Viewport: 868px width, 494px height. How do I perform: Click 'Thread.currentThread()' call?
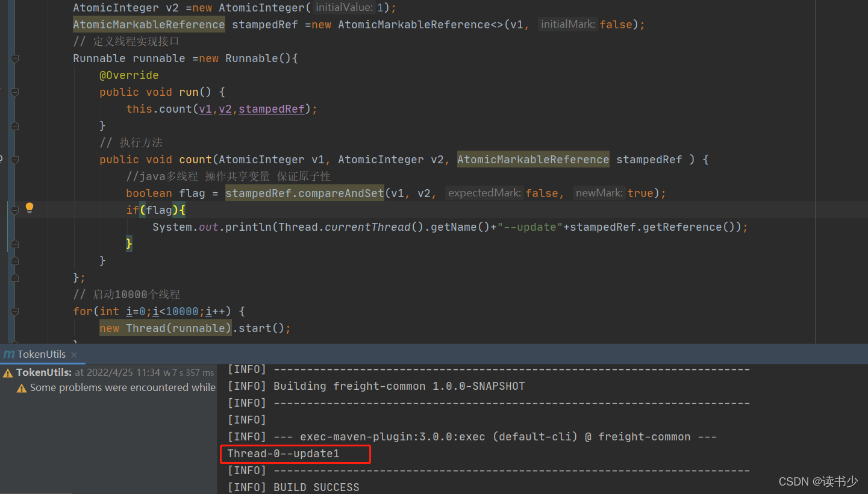tap(351, 227)
